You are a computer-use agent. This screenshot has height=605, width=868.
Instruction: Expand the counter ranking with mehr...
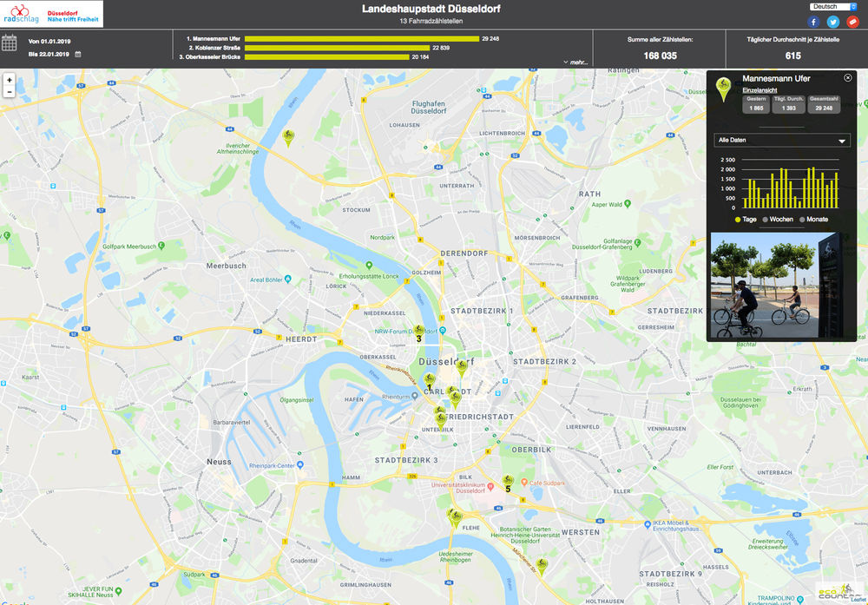[575, 62]
